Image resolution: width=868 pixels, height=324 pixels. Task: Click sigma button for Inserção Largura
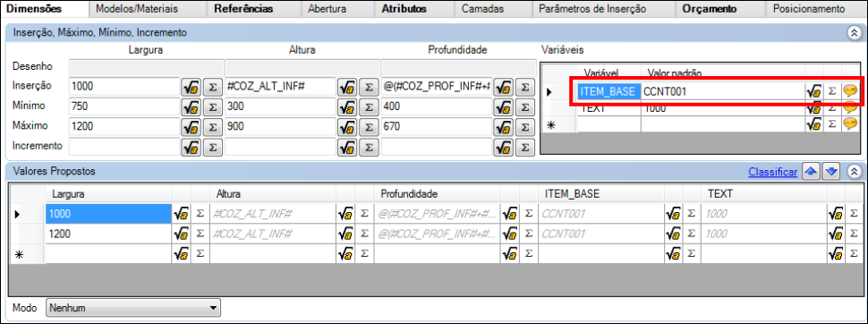coord(212,87)
